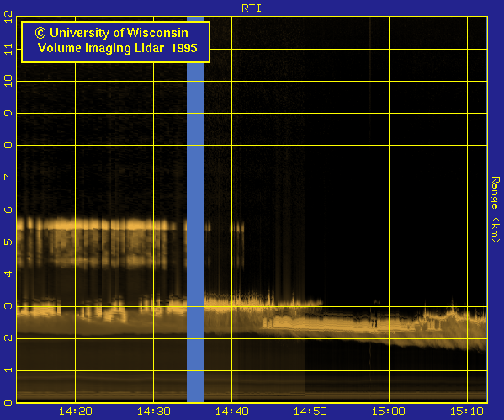The image size is (504, 420).
Task: Click the copyright symbol in the label
Action: coord(40,33)
